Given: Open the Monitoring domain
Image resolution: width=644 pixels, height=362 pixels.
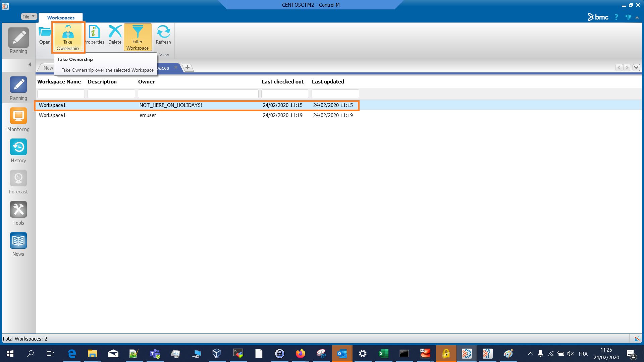Looking at the screenshot, I should pos(18,120).
